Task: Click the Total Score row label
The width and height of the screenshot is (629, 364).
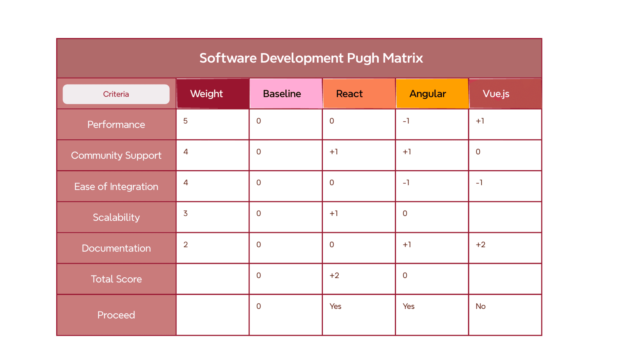Action: (116, 279)
